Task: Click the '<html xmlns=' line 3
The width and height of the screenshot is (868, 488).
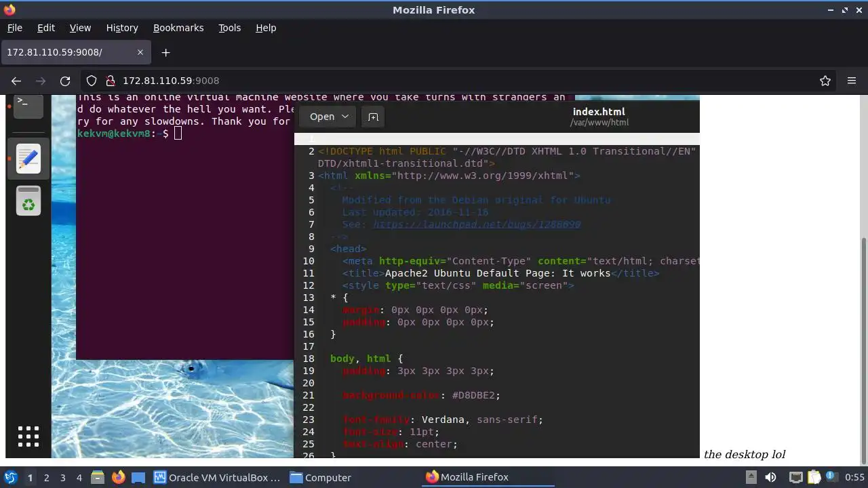Action: pyautogui.click(x=449, y=176)
